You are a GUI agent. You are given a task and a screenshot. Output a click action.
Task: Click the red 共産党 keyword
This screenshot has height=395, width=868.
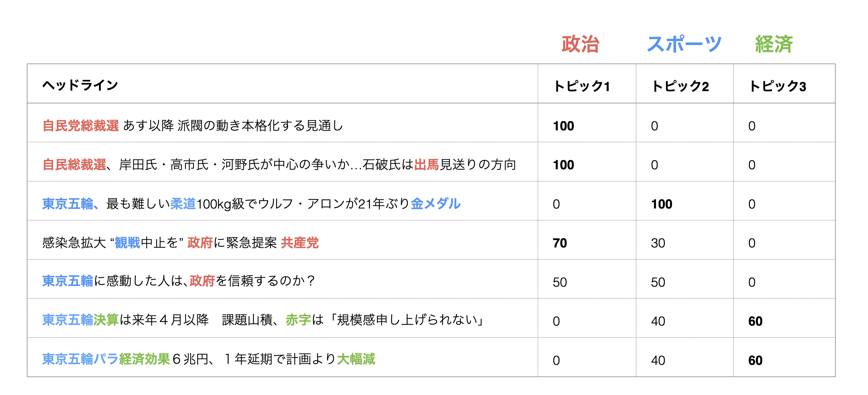300,243
